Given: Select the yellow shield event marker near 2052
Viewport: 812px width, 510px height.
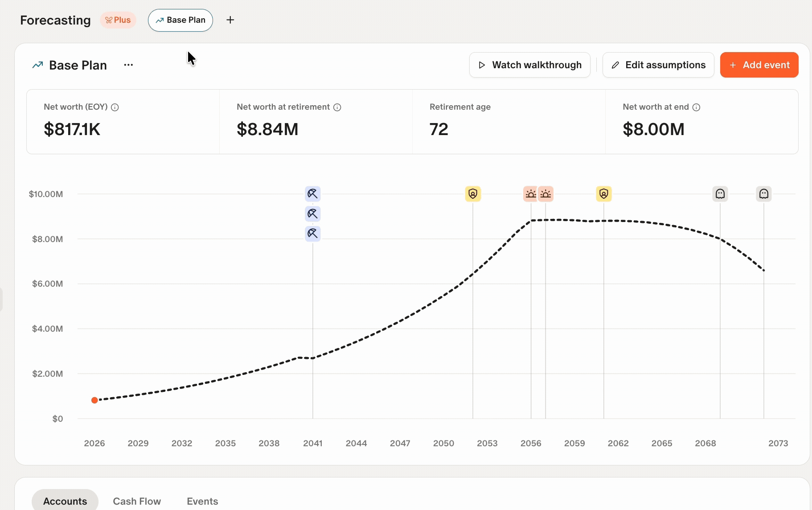Looking at the screenshot, I should point(473,194).
